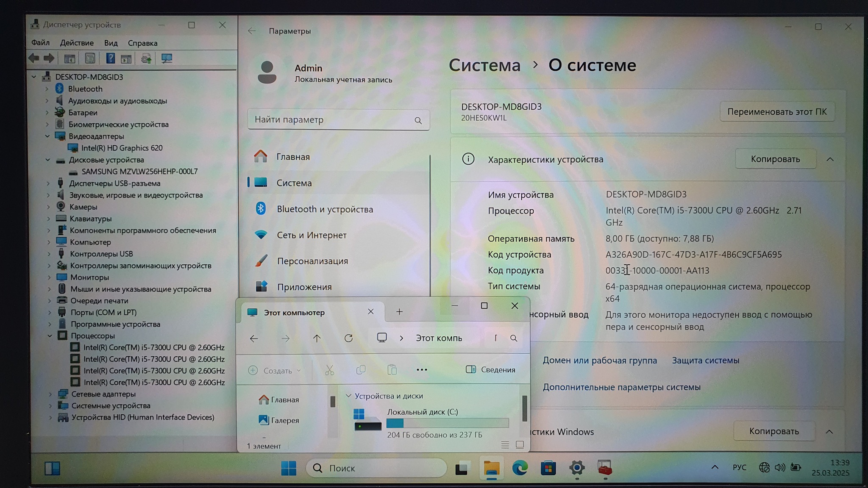Click the Help icon in Device Manager toolbar
The image size is (868, 488).
(x=110, y=58)
